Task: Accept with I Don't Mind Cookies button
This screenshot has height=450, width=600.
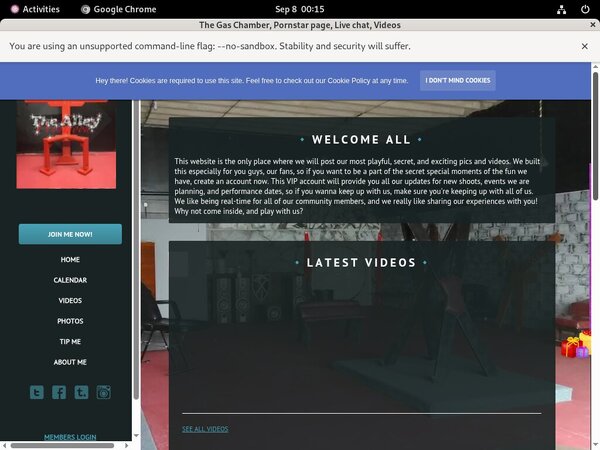Action: (x=457, y=80)
